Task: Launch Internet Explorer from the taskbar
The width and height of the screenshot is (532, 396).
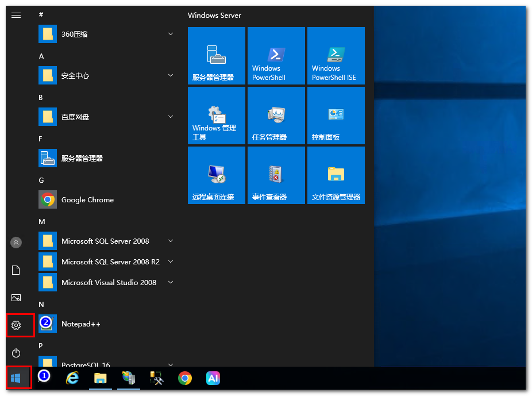Action: pos(72,378)
